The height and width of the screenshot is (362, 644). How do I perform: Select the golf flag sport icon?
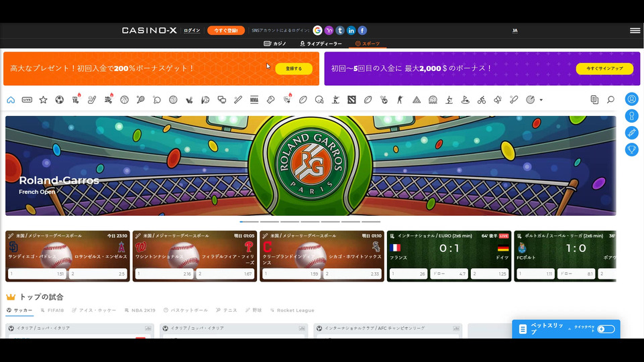coord(466,100)
